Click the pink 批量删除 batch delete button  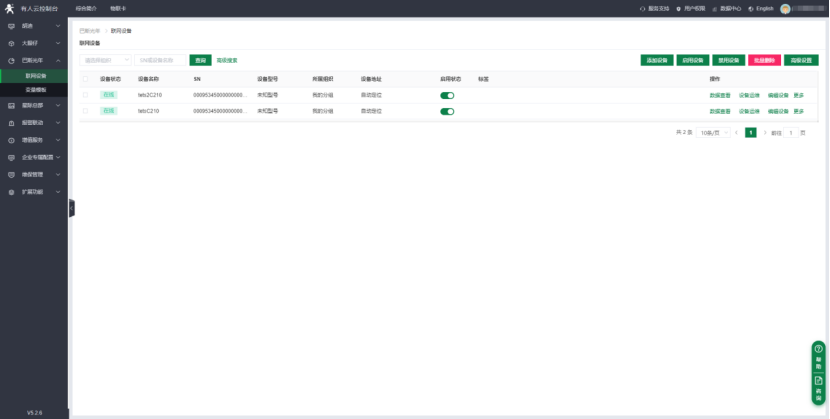point(764,60)
